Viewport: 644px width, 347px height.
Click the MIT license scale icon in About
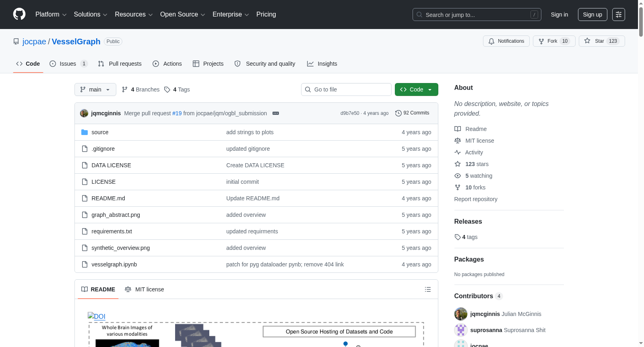[x=458, y=141]
